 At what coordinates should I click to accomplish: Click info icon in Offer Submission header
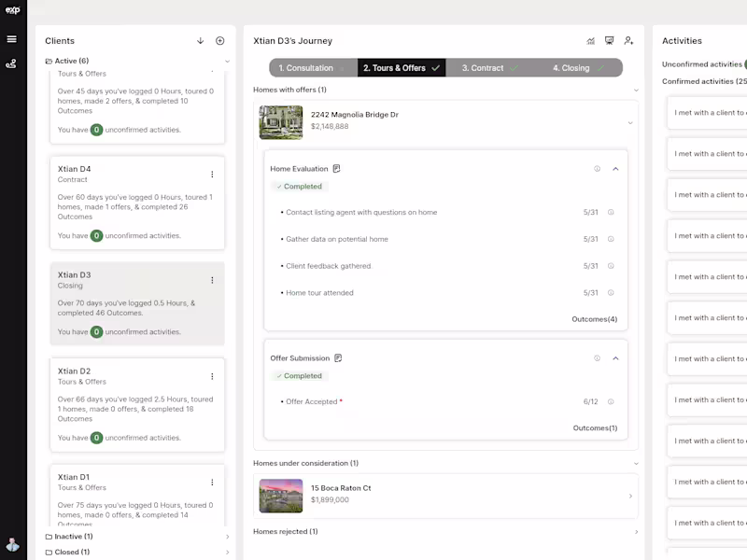pyautogui.click(x=597, y=358)
